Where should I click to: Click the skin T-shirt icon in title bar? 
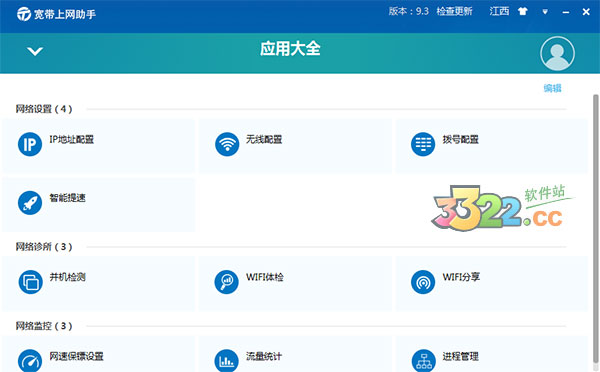pos(523,11)
